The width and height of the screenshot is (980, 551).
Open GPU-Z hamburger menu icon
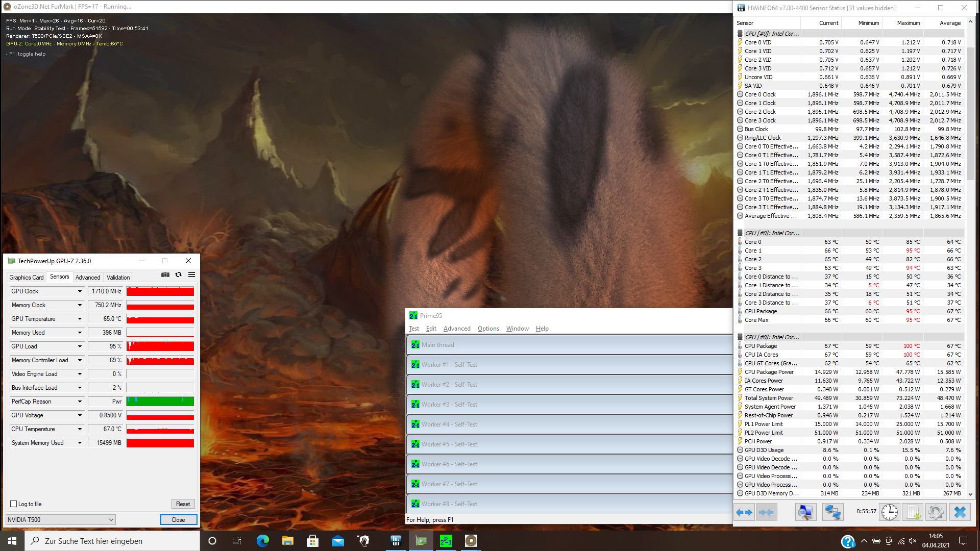point(191,274)
